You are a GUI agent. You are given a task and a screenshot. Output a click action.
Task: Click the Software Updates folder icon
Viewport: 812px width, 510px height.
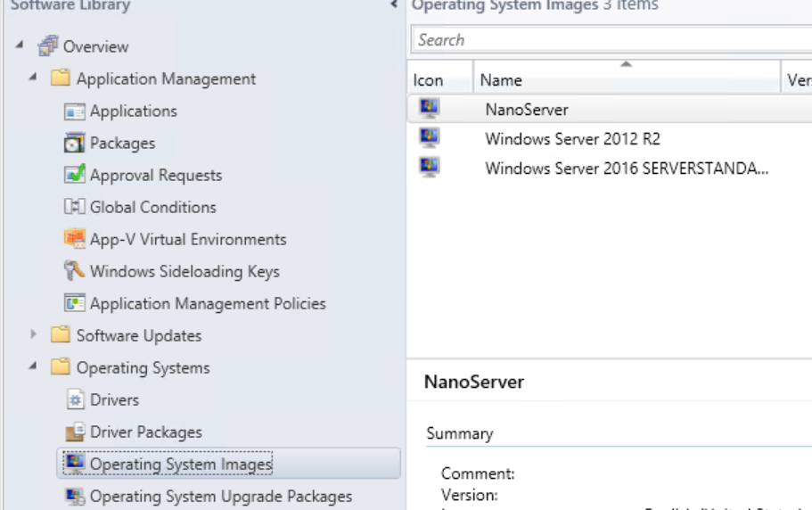point(60,334)
